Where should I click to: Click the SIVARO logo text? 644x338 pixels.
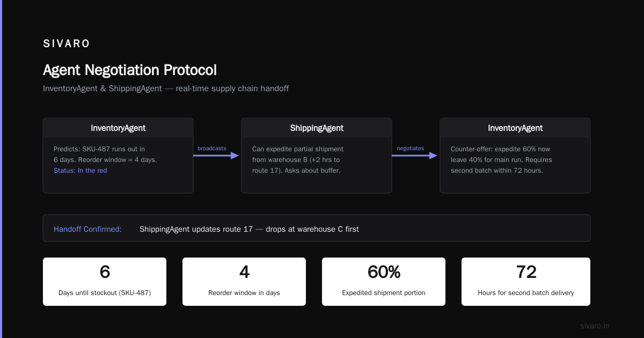click(x=67, y=44)
